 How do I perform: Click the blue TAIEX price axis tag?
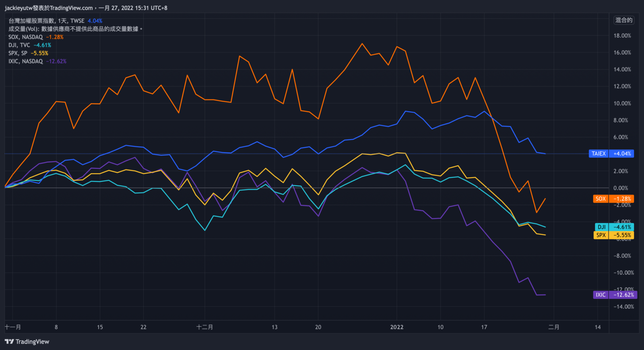(x=611, y=153)
